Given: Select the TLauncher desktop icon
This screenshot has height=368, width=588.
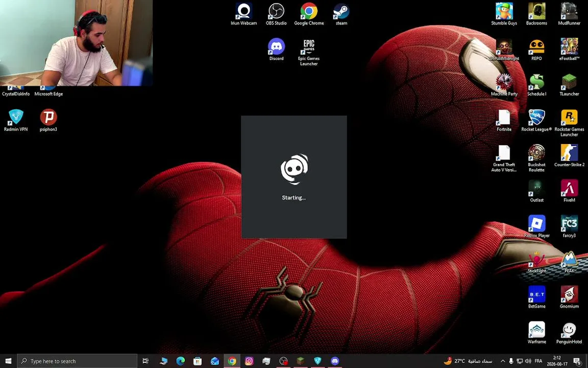Looking at the screenshot, I should 569,85.
